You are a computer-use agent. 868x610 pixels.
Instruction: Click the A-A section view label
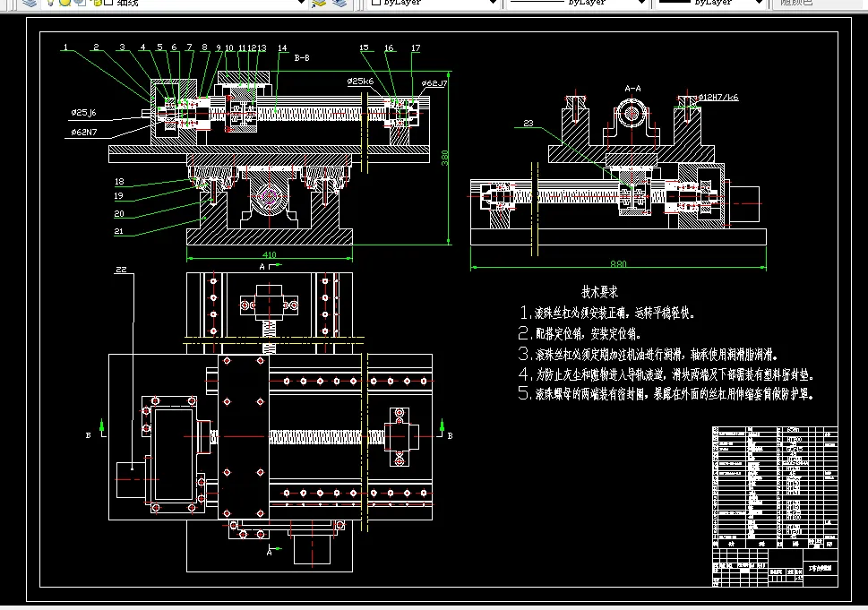632,89
